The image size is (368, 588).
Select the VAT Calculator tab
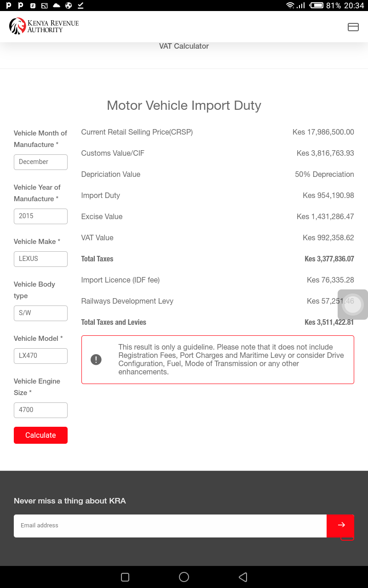pyautogui.click(x=184, y=46)
